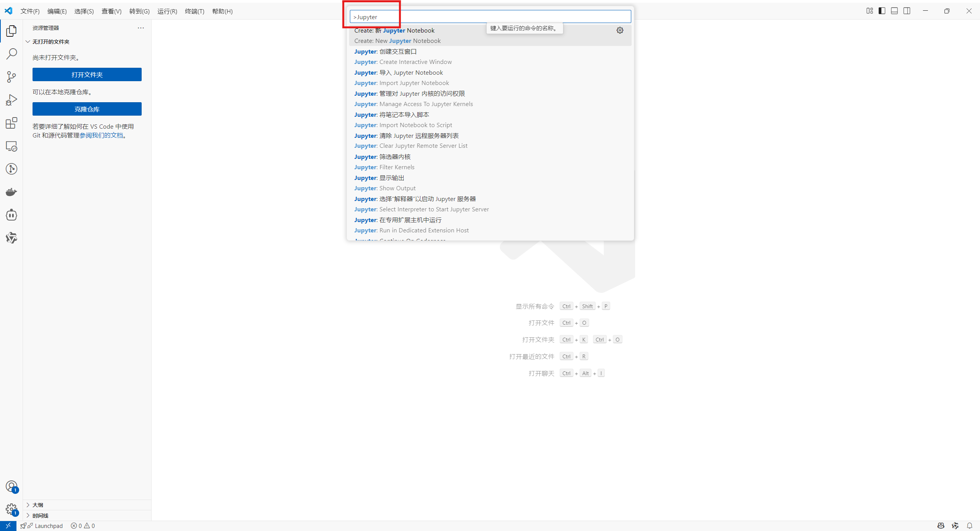The image size is (980, 531).
Task: Open the Run and Debug view icon
Action: click(11, 100)
